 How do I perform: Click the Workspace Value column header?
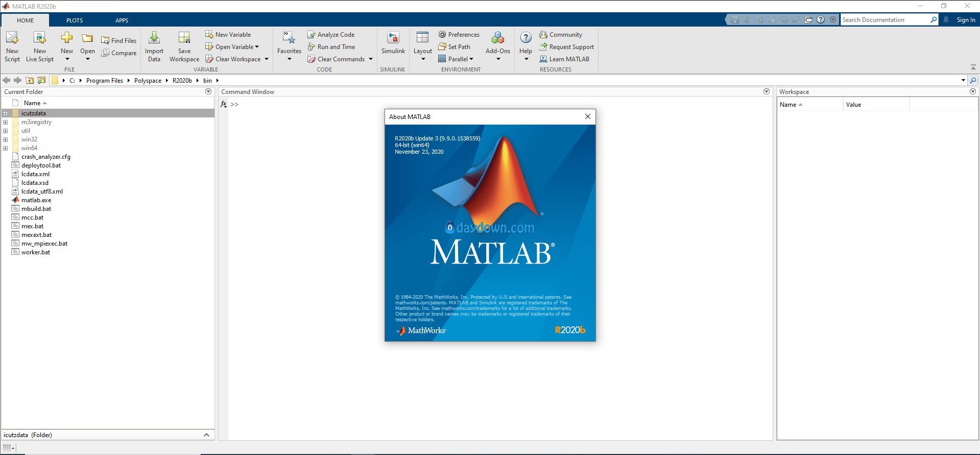[876, 104]
